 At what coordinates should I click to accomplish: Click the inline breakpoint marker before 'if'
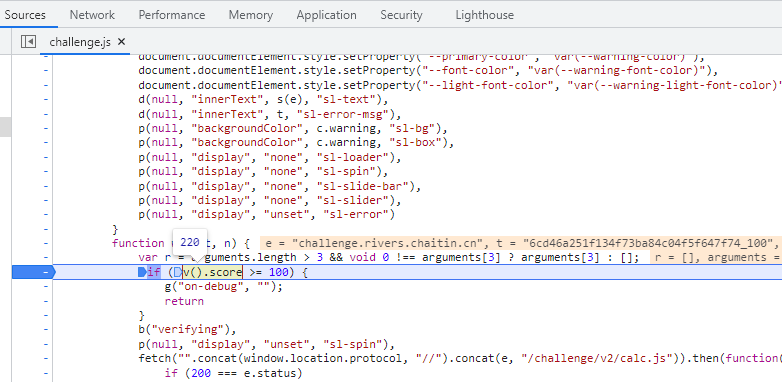pos(142,272)
